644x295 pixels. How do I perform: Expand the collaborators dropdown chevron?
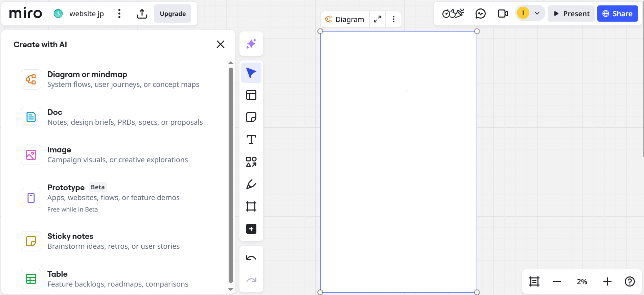point(537,14)
